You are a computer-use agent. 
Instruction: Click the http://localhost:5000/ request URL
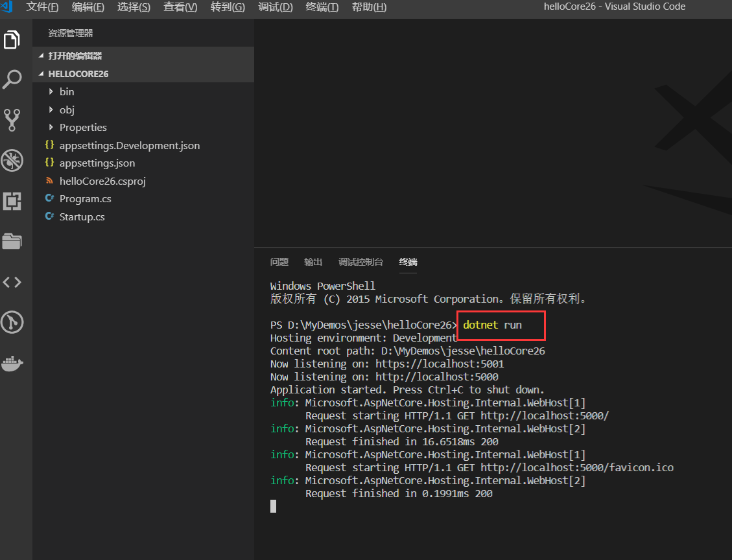(x=545, y=415)
